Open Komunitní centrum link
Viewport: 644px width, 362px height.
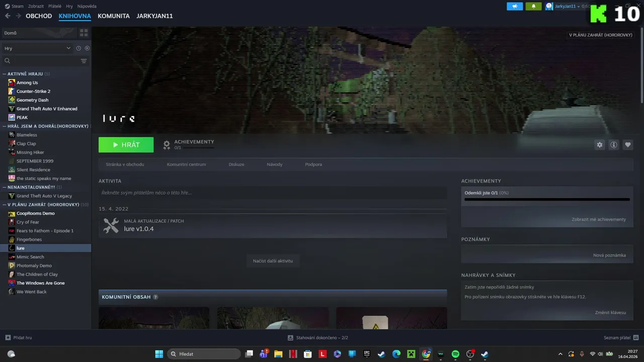[186, 164]
